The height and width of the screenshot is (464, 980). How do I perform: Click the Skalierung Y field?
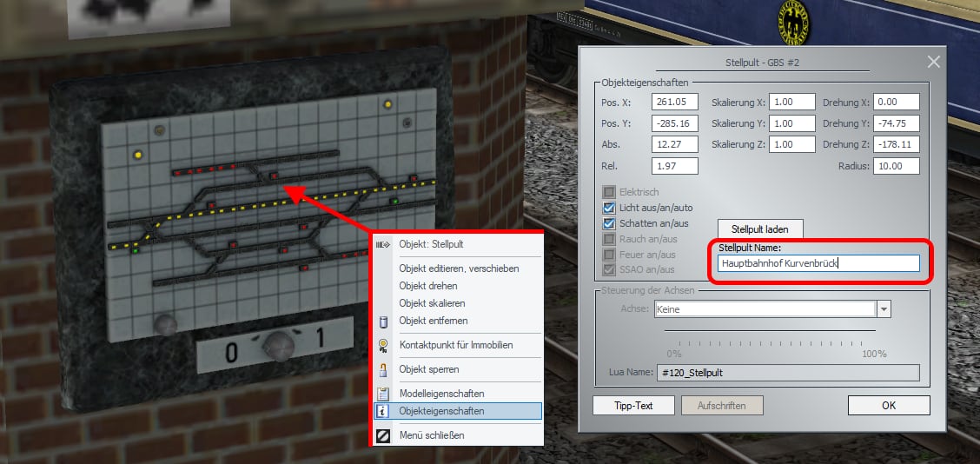[x=791, y=123]
